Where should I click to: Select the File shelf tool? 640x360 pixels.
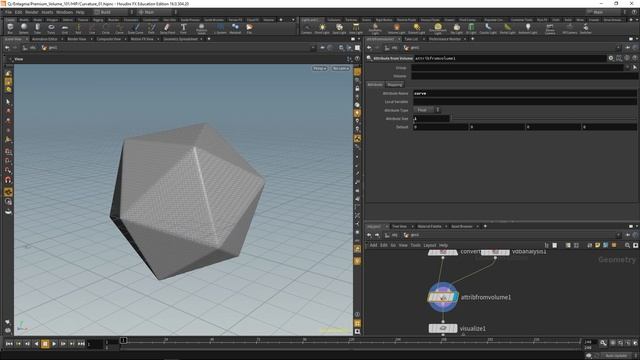click(x=249, y=29)
